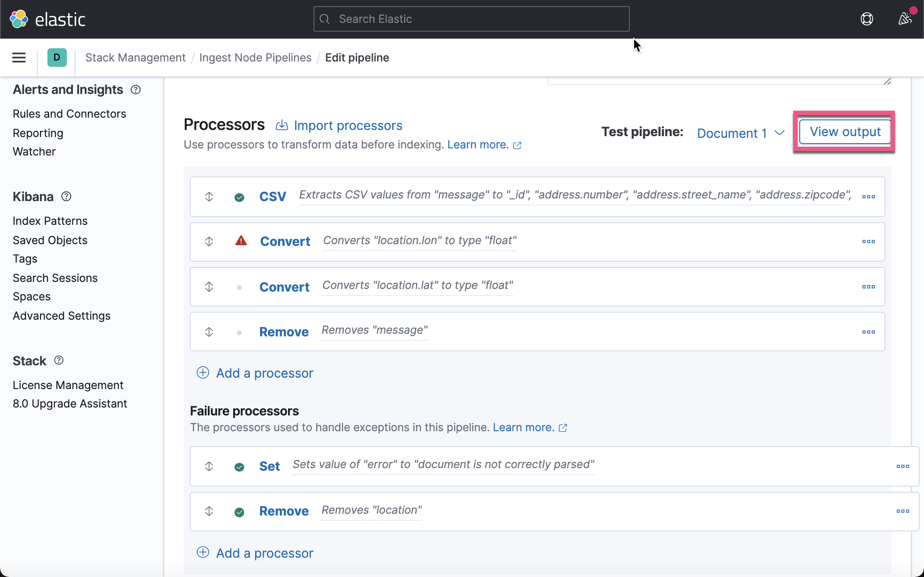Open the Kibana section help popover
Screen dimensions: 924x577
point(66,196)
